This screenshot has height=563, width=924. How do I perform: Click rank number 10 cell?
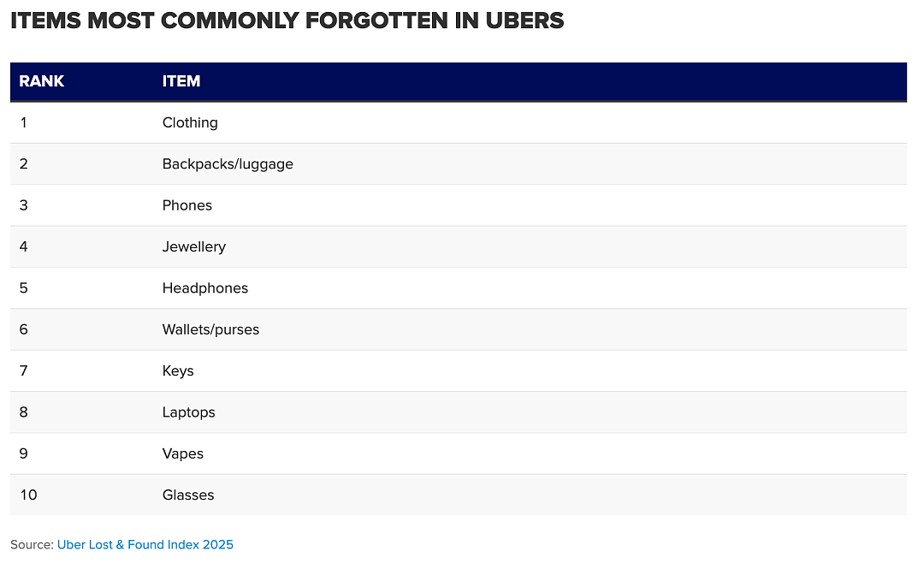pyautogui.click(x=28, y=495)
